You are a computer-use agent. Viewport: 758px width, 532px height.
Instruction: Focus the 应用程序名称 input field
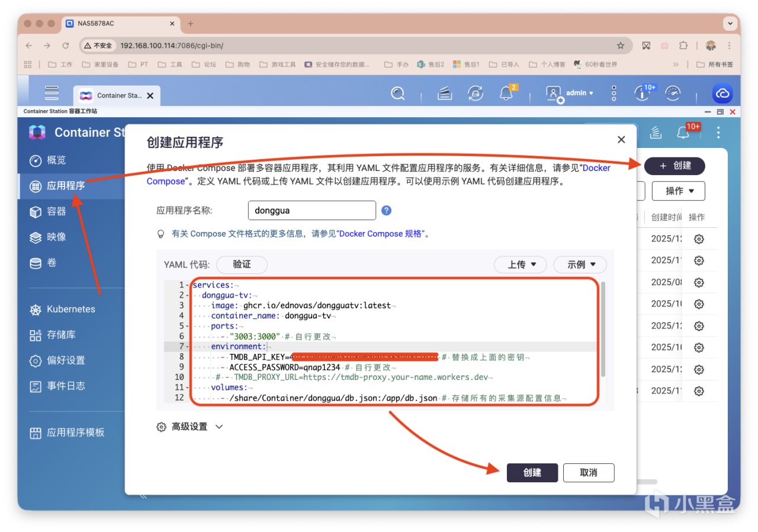(x=311, y=210)
